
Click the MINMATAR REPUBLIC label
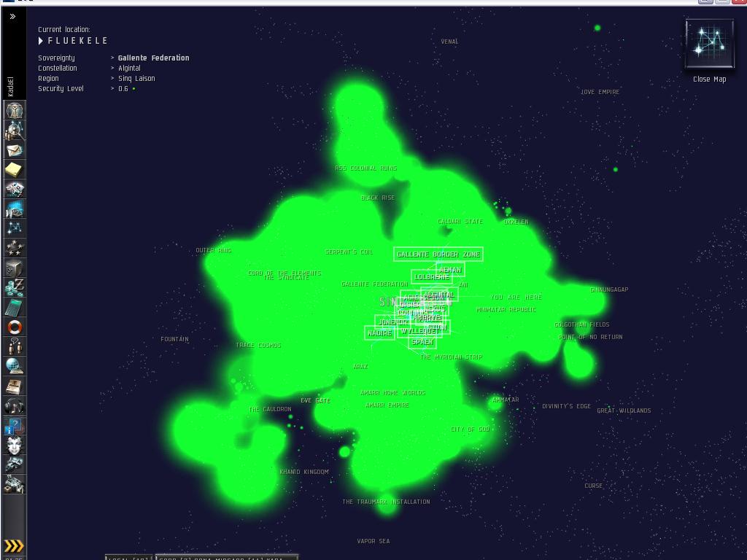point(506,309)
